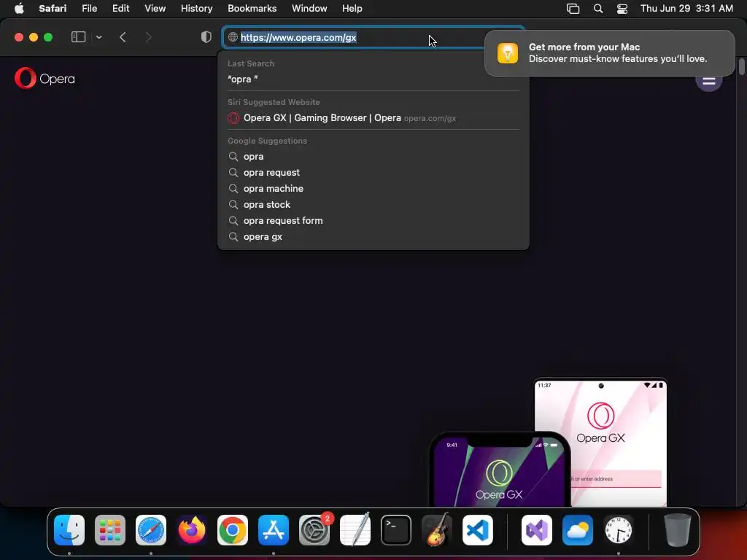Open the File menu
The height and width of the screenshot is (560, 747).
[x=89, y=9]
